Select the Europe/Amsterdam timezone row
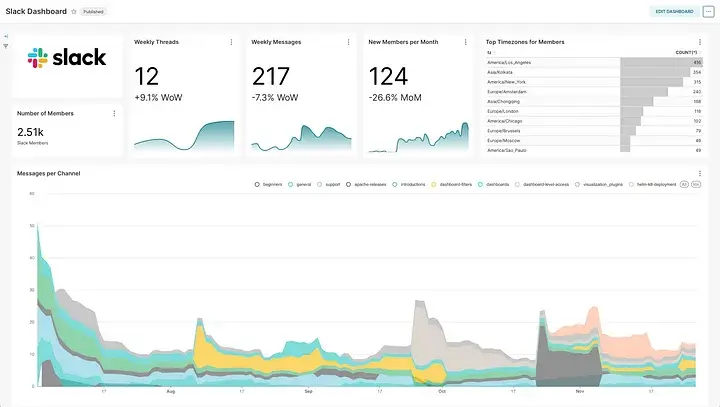The width and height of the screenshot is (720, 407). click(x=594, y=92)
